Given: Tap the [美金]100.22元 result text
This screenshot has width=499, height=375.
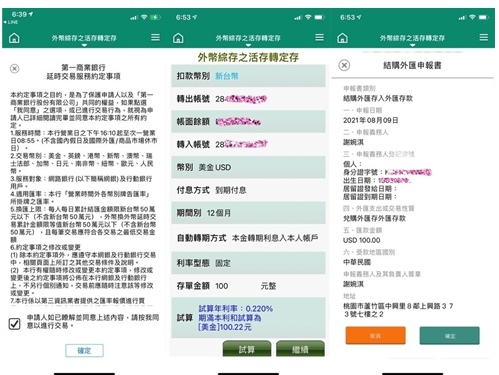Looking at the screenshot, I should pos(225,327).
